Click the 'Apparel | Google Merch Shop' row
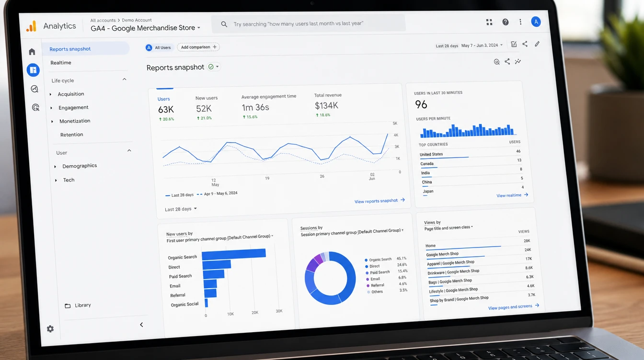This screenshot has height=360, width=644. (x=480, y=262)
